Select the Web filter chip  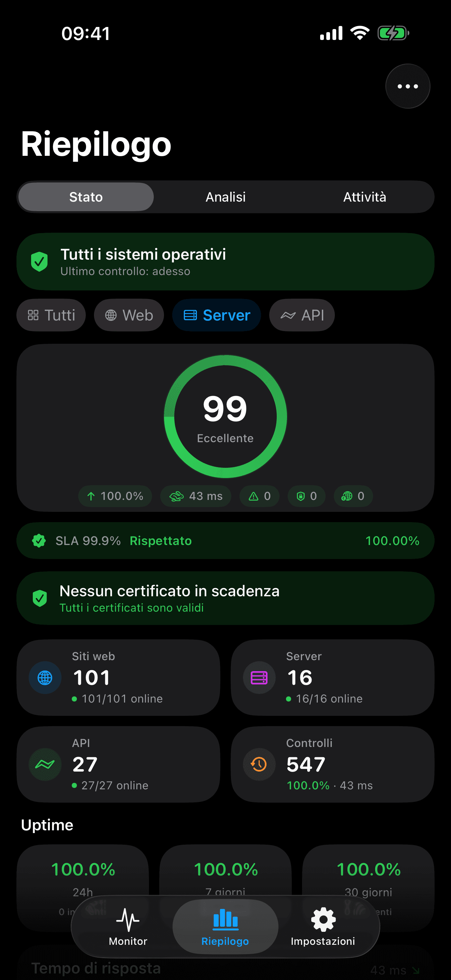[129, 315]
